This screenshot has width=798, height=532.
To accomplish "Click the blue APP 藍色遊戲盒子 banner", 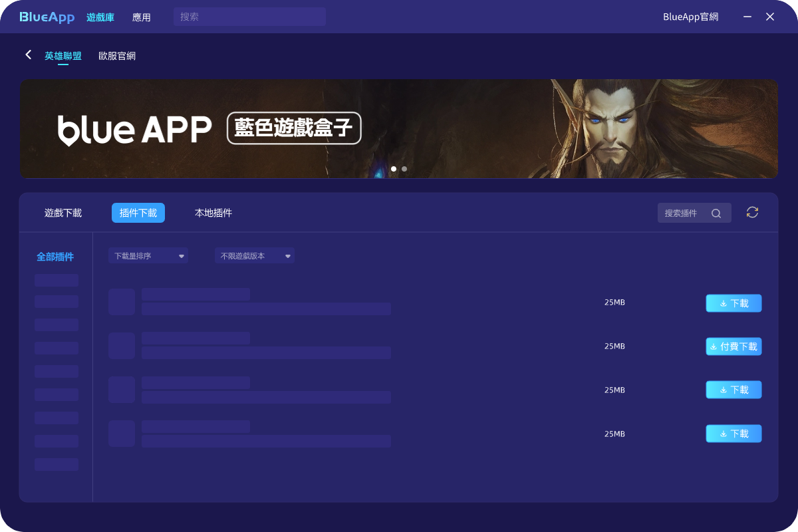I will pos(399,129).
